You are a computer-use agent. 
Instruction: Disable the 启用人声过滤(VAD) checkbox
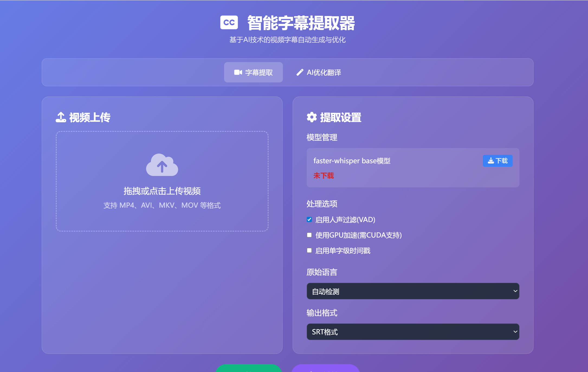(x=309, y=219)
